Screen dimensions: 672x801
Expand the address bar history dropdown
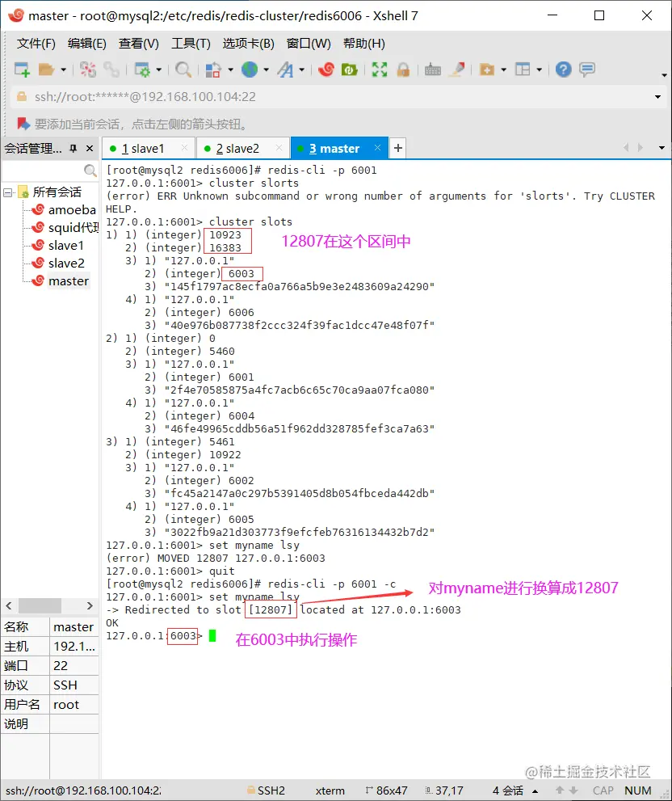(657, 96)
